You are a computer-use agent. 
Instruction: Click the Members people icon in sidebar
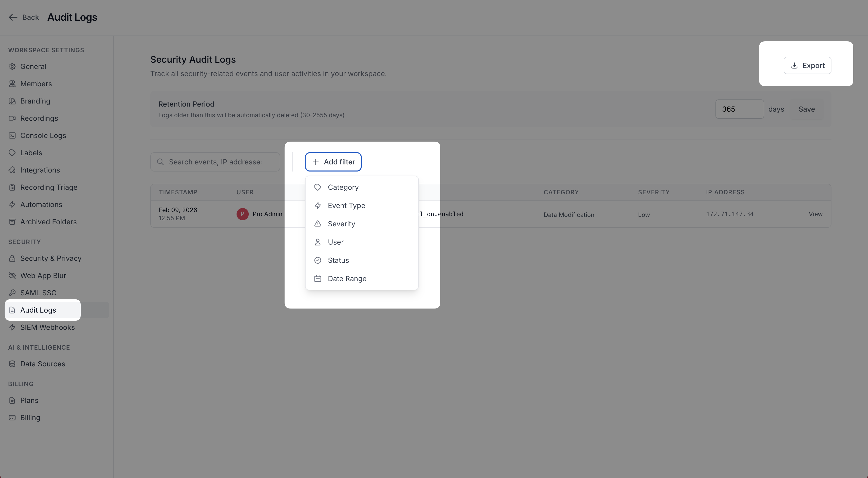click(12, 83)
